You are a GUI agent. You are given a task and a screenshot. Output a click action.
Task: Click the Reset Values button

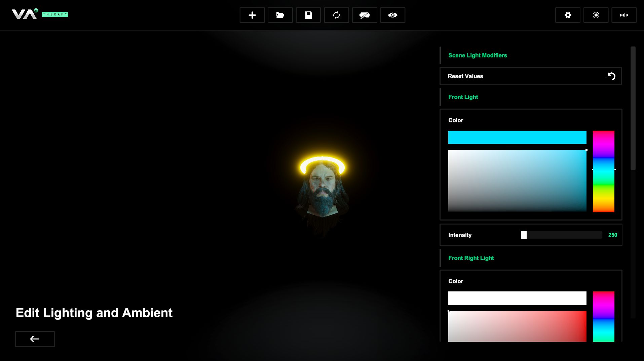[530, 76]
